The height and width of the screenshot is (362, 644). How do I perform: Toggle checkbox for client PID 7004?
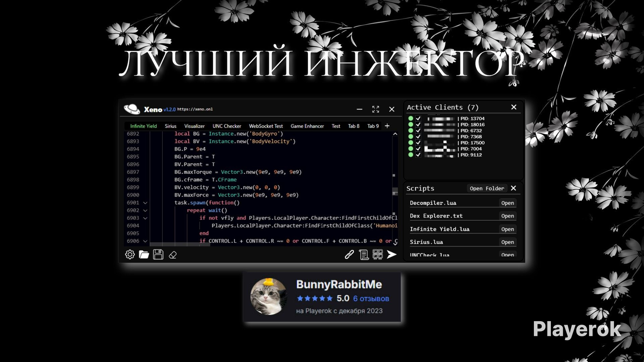point(418,149)
